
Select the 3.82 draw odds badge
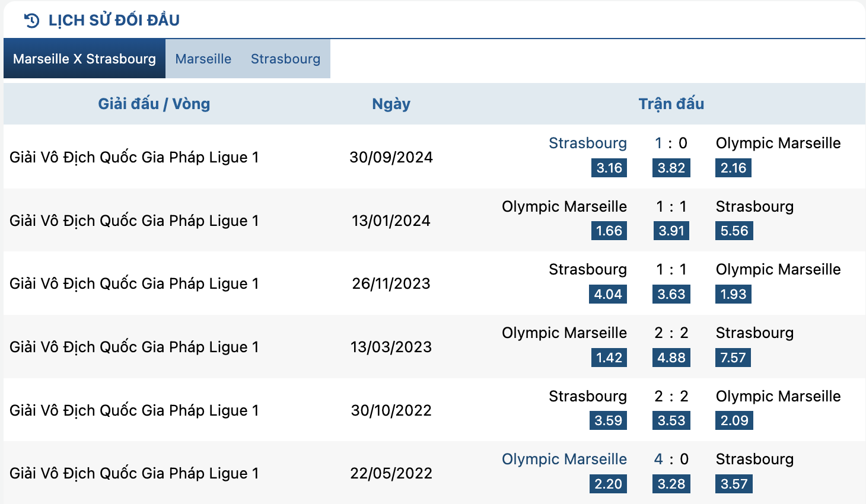pyautogui.click(x=671, y=168)
